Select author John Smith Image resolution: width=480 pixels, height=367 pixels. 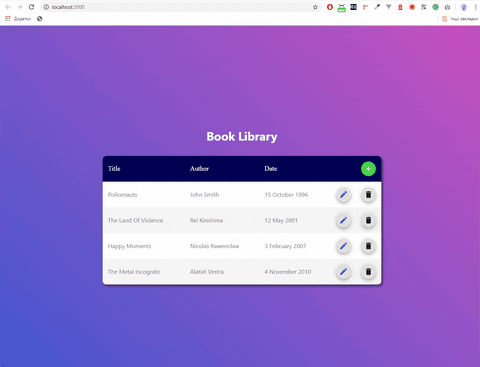click(204, 195)
